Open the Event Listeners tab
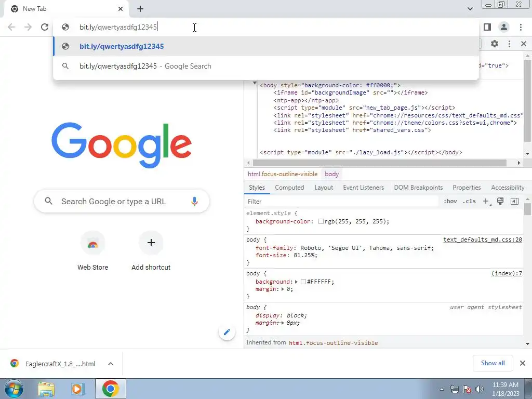This screenshot has height=399, width=532. (363, 188)
